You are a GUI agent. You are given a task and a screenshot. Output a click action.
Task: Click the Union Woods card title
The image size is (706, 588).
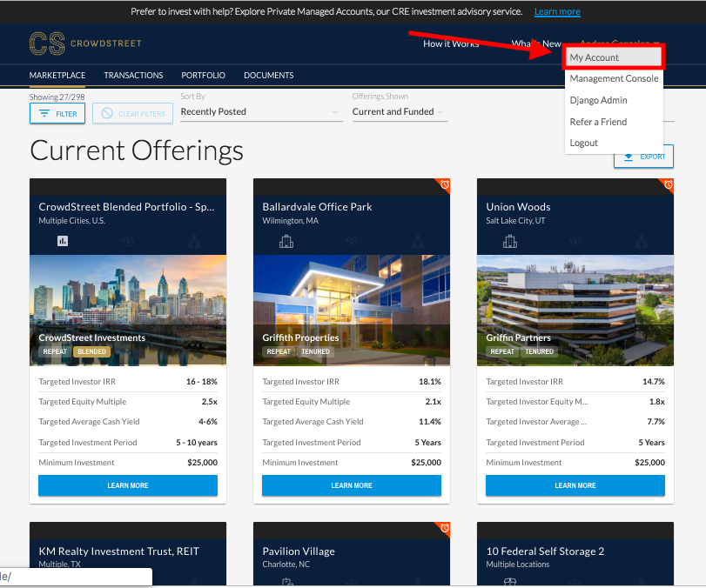[518, 207]
